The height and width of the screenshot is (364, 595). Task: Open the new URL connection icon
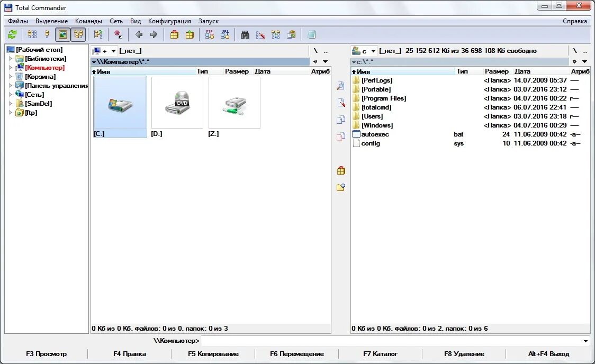pos(225,34)
